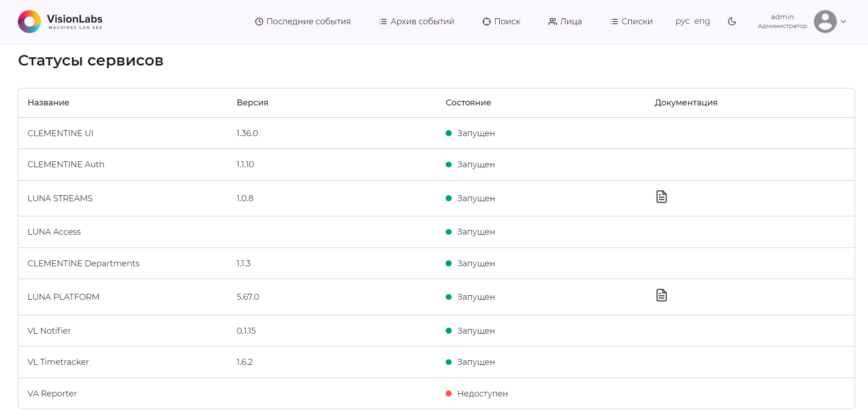Click the Статусы сервисов page heading
This screenshot has width=868, height=418.
(91, 60)
